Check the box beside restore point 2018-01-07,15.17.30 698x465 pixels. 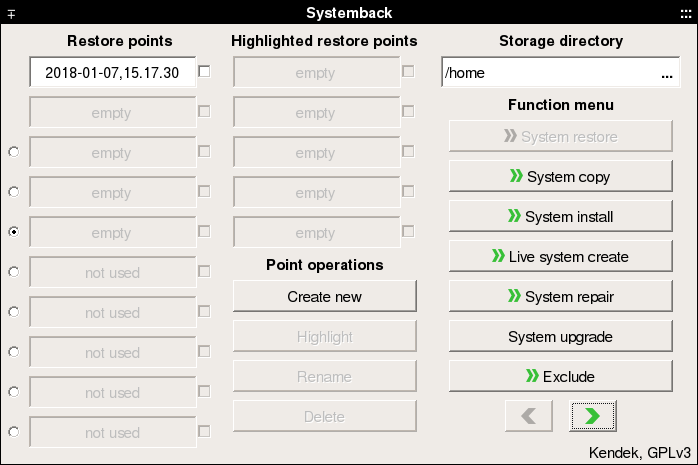pos(205,72)
